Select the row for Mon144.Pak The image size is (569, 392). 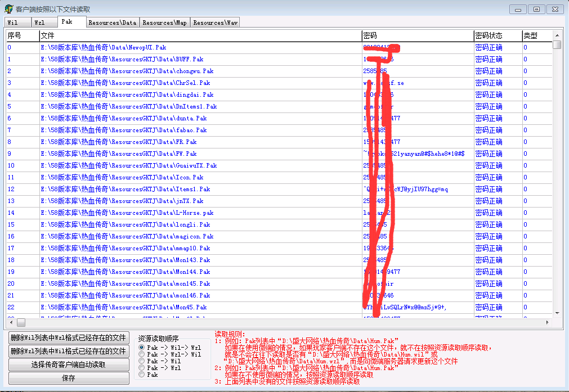pos(279,272)
